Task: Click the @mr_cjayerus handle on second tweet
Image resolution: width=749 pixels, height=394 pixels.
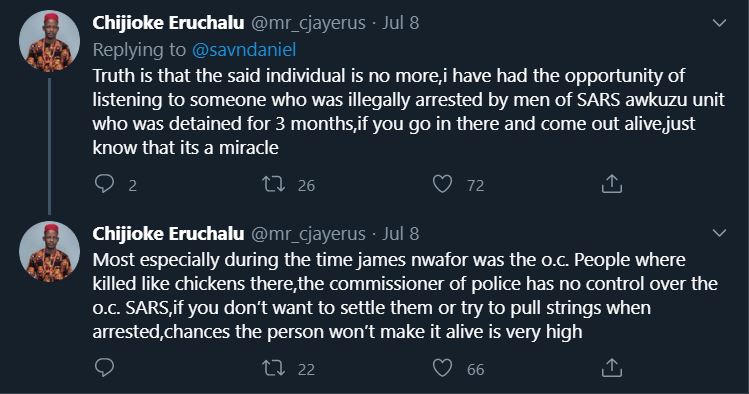Action: click(308, 234)
